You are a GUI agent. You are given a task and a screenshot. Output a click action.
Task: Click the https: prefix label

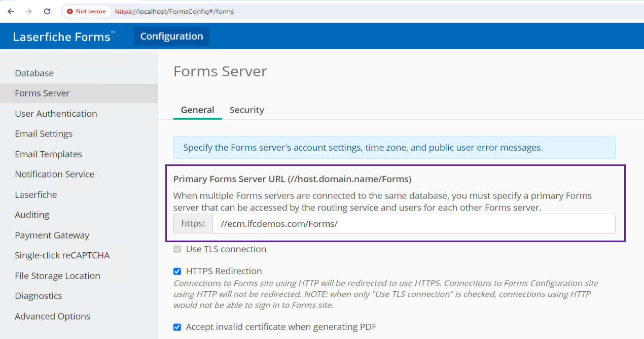click(193, 224)
